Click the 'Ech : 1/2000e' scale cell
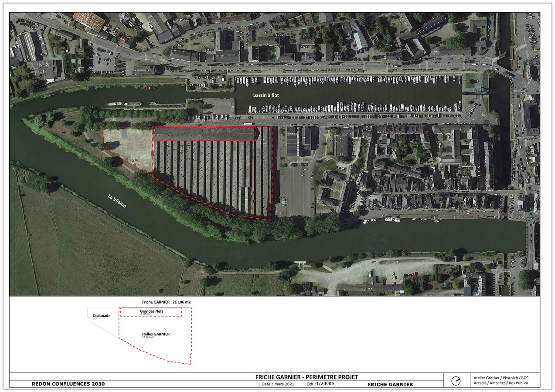The height and width of the screenshot is (392, 555). click(320, 384)
